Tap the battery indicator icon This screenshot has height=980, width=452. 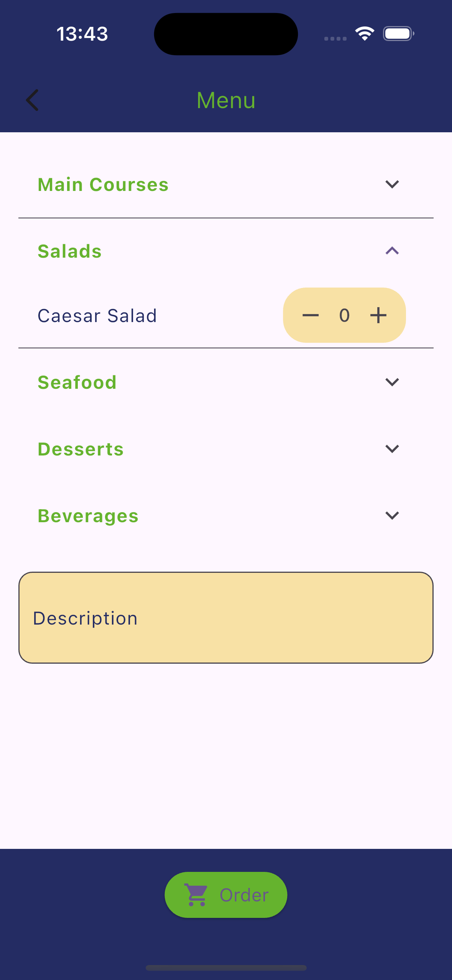coord(398,34)
